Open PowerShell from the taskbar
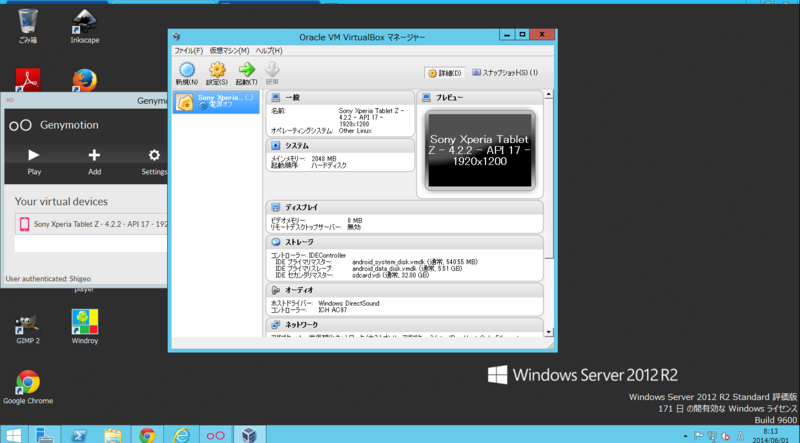800x443 pixels. 79,435
